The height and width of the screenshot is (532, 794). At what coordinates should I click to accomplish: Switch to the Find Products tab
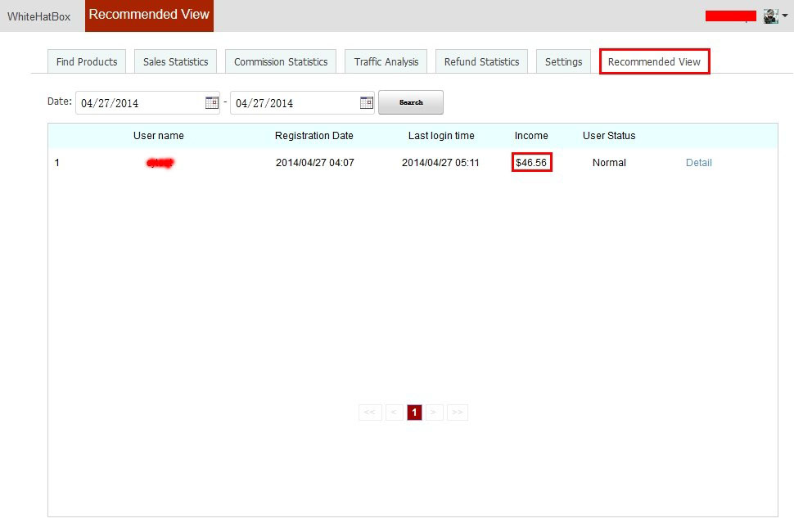point(87,61)
